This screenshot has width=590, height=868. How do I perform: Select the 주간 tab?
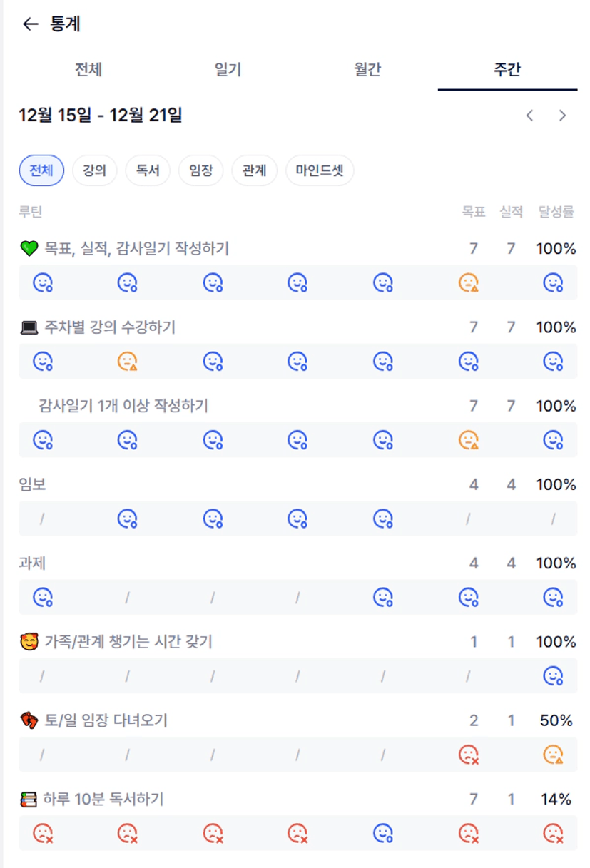pos(507,69)
